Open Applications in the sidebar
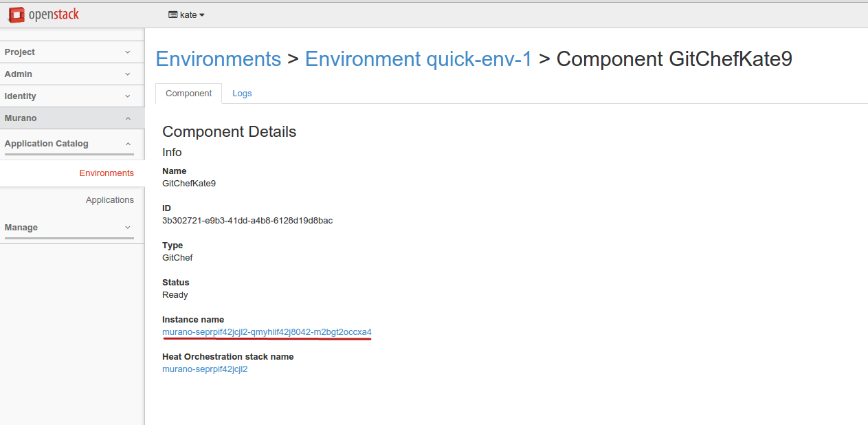 coord(110,200)
